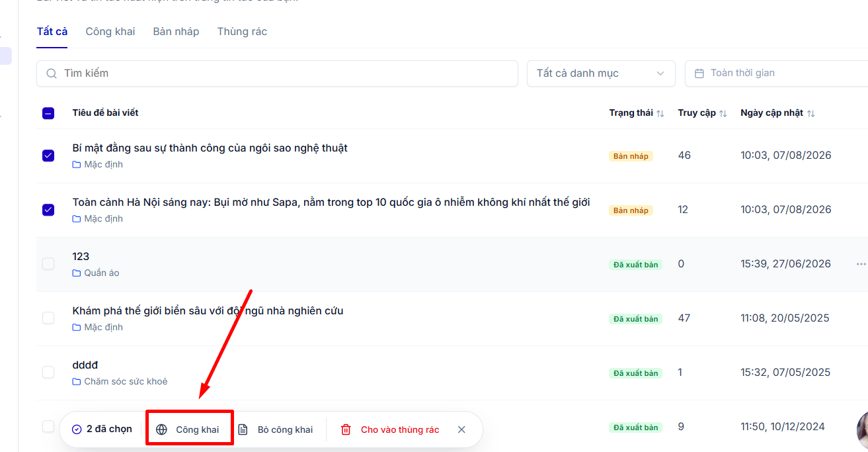Open article Toàn cảnh Hà Nội sáng nay
The width and height of the screenshot is (868, 452).
pos(331,203)
